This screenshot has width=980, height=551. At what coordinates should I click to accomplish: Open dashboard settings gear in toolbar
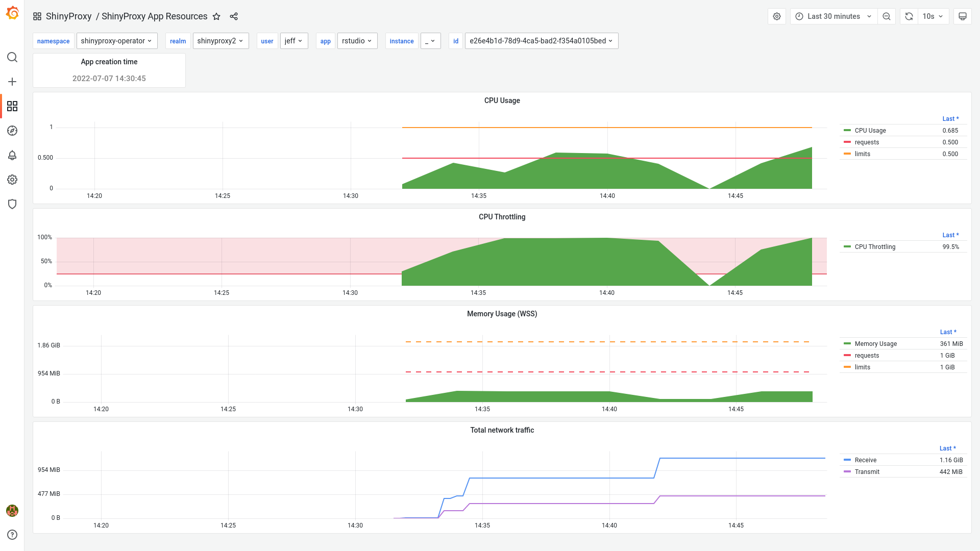click(777, 16)
